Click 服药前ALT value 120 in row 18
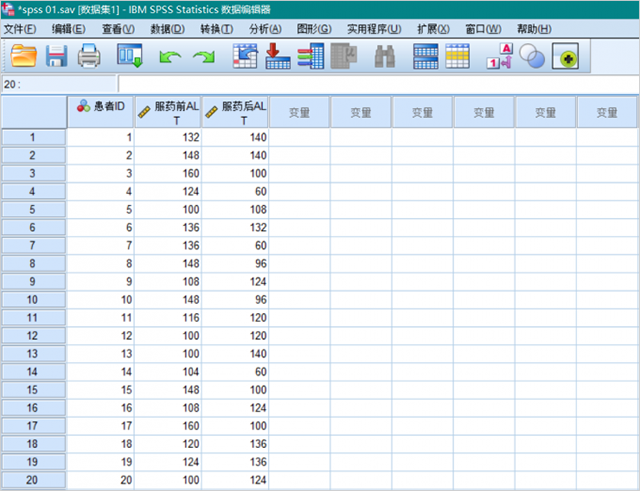This screenshot has width=640, height=491. 168,444
